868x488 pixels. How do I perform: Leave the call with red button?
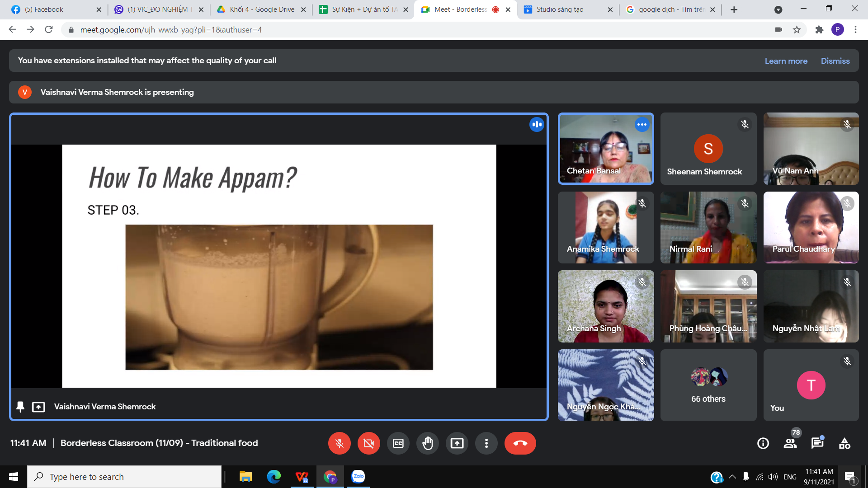(x=520, y=443)
